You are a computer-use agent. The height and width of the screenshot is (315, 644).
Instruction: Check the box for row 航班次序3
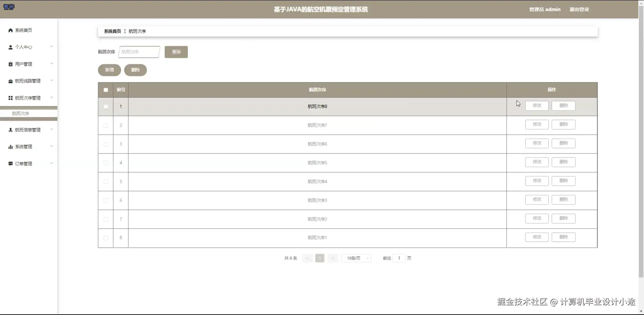tap(106, 200)
